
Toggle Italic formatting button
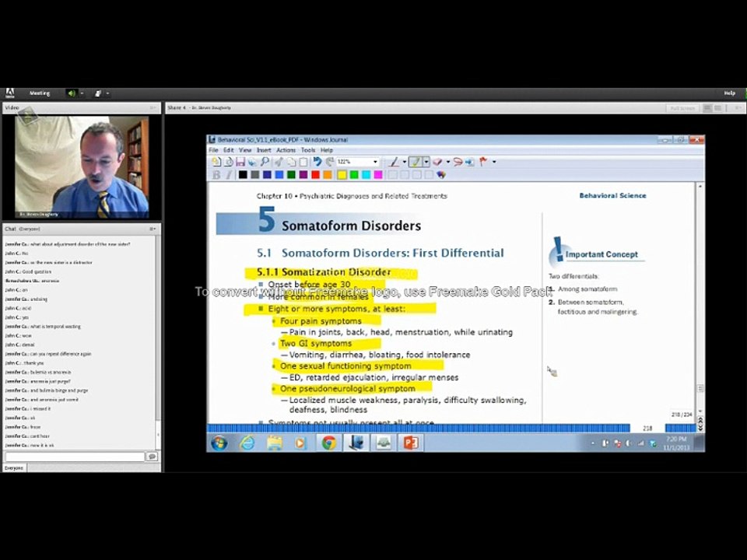[x=229, y=175]
